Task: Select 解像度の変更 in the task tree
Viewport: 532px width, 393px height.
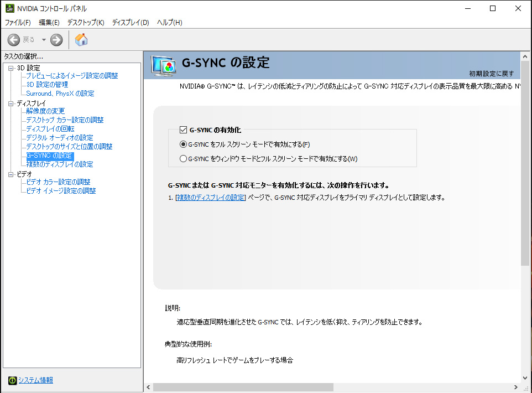Action: click(x=45, y=111)
